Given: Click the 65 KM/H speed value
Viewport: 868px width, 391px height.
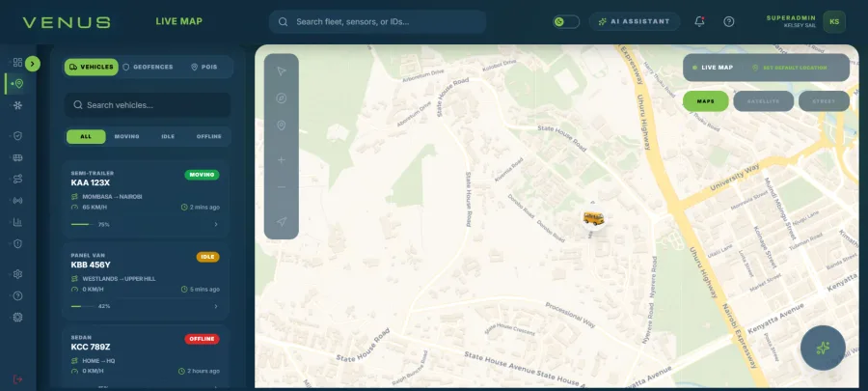Looking at the screenshot, I should (x=95, y=208).
